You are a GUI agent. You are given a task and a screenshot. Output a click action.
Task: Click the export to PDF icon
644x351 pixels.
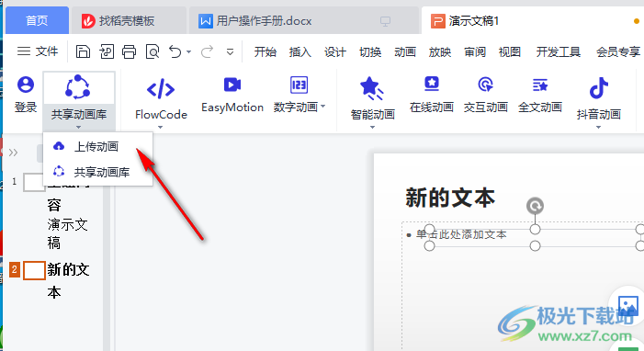[107, 51]
